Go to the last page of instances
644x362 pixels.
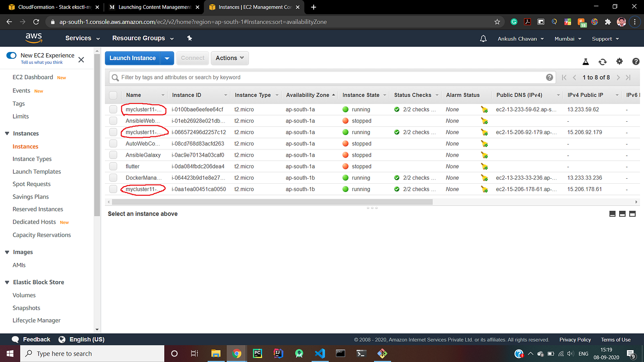(628, 78)
